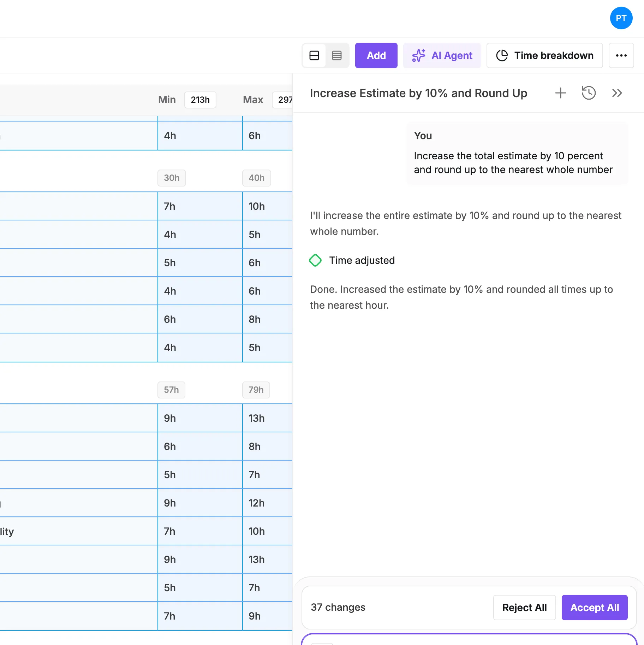644x645 pixels.
Task: Switch to compact list view icon
Action: coord(336,55)
